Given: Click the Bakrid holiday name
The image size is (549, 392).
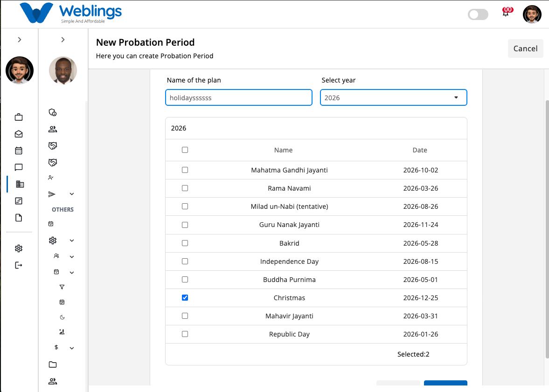Looking at the screenshot, I should pyautogui.click(x=289, y=243).
